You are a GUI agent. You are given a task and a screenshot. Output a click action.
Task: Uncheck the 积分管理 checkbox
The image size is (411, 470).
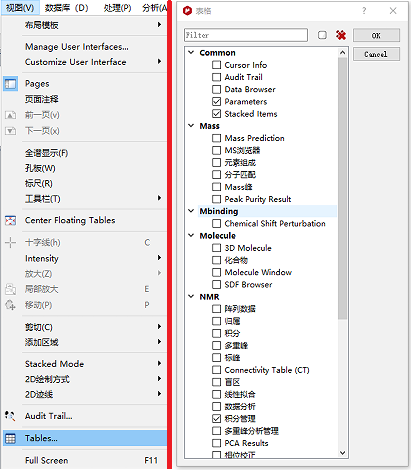point(216,418)
